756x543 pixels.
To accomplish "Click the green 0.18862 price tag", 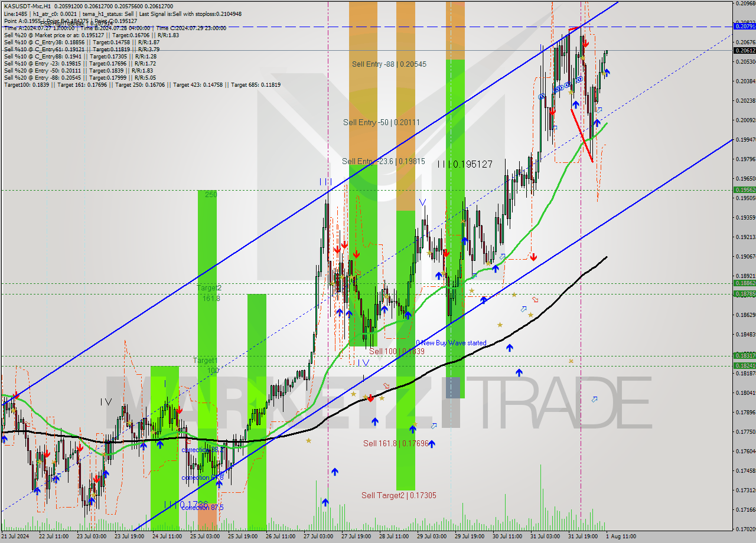I will pyautogui.click(x=744, y=283).
